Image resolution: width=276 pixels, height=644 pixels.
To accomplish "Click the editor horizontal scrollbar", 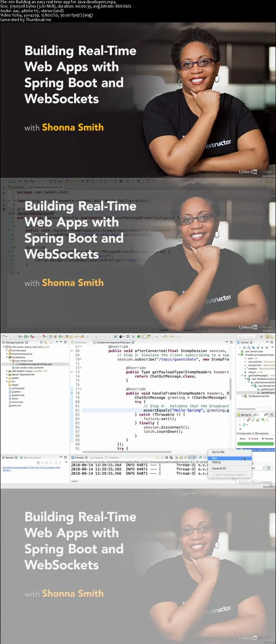I will click(x=127, y=452).
